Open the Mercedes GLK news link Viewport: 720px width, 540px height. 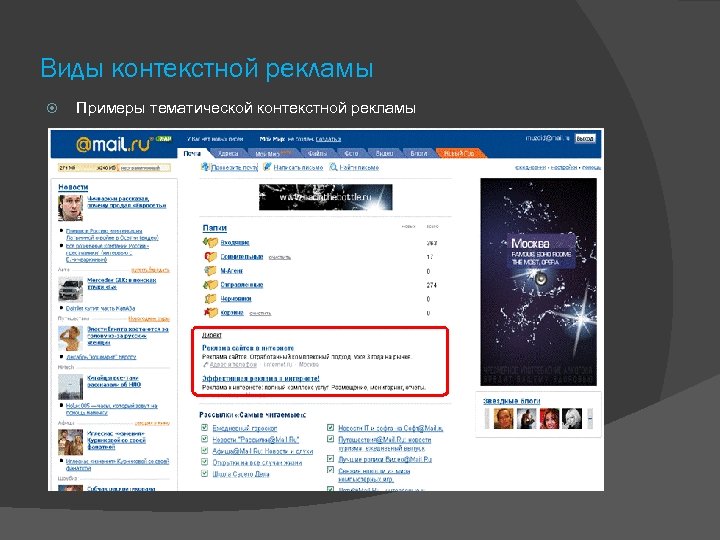pyautogui.click(x=122, y=283)
